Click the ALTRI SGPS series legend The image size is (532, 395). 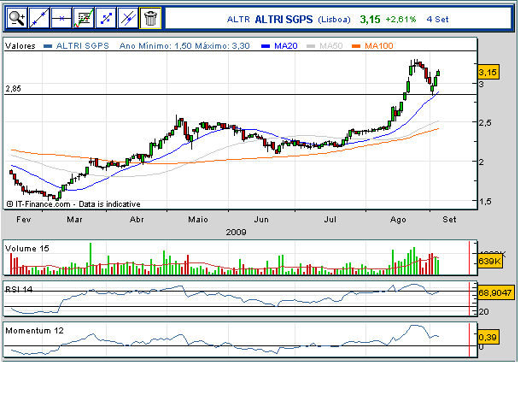83,46
